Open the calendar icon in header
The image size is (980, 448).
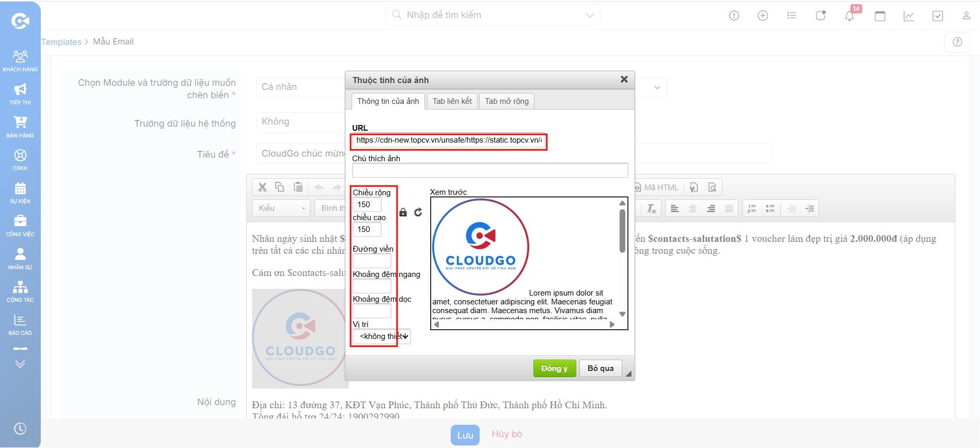click(880, 16)
